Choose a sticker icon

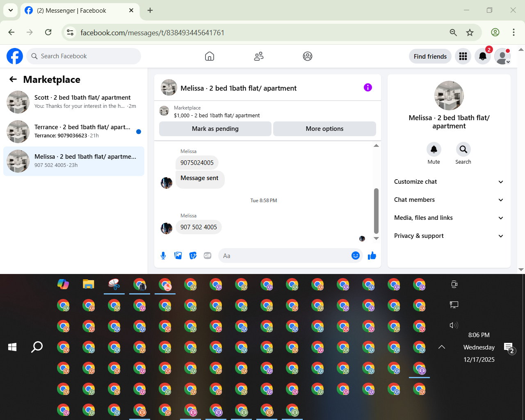[193, 256]
